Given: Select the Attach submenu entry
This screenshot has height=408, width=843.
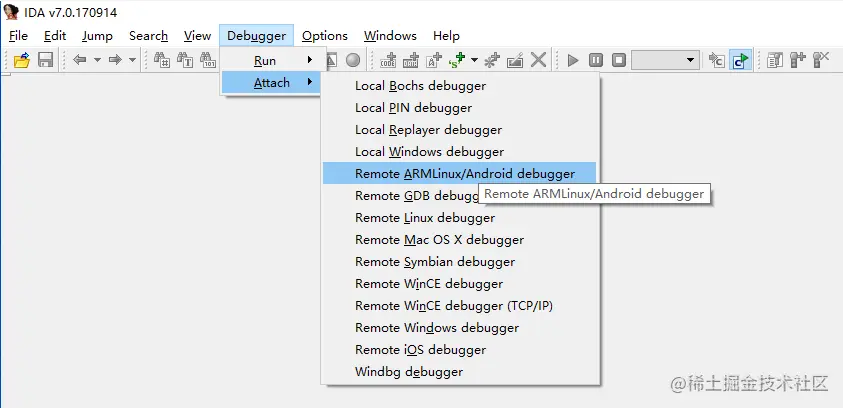Looking at the screenshot, I should tap(272, 83).
